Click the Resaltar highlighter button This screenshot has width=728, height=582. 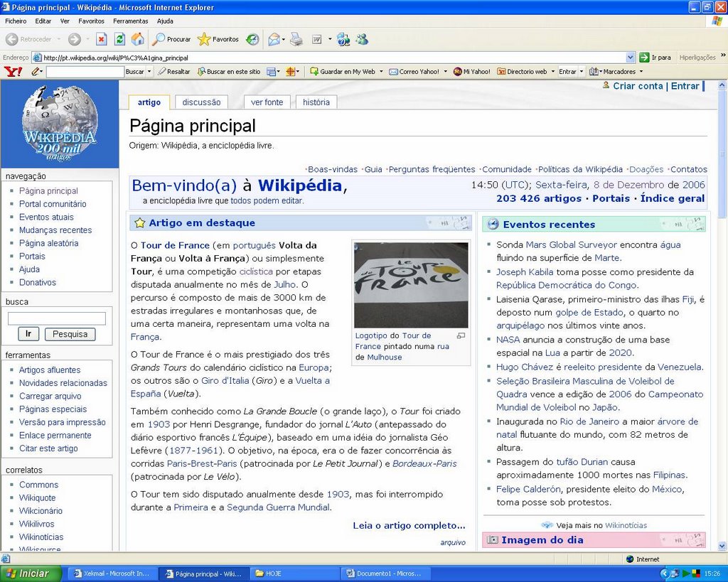(x=173, y=72)
